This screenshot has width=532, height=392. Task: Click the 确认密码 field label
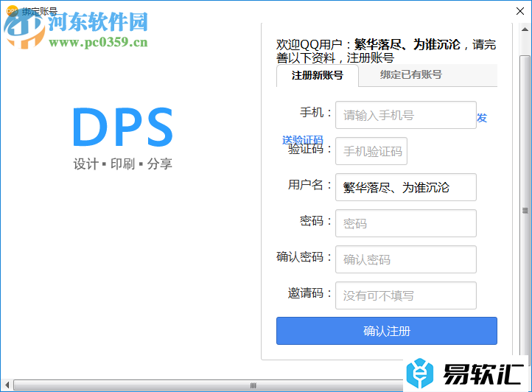pyautogui.click(x=304, y=257)
